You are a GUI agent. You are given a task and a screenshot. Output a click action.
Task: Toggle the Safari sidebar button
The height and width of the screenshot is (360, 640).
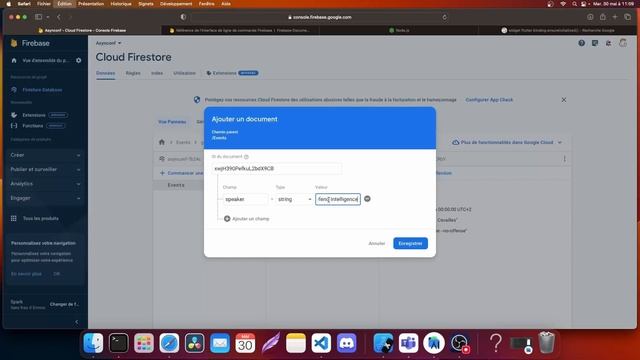(x=38, y=17)
